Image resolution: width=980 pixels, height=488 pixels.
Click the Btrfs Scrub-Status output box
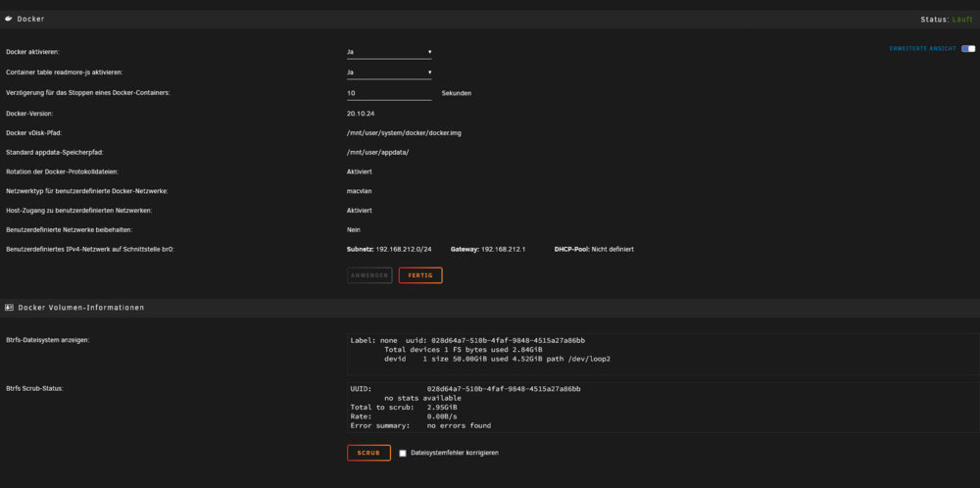pos(663,408)
